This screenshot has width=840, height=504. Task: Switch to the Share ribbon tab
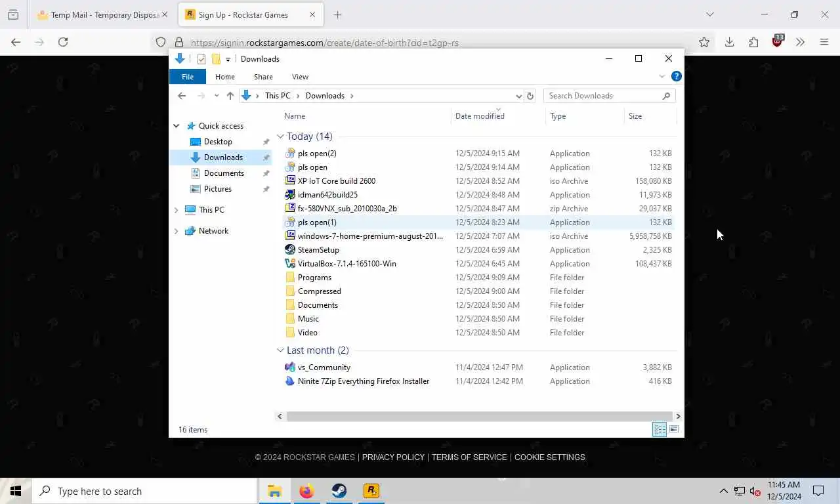pos(263,77)
